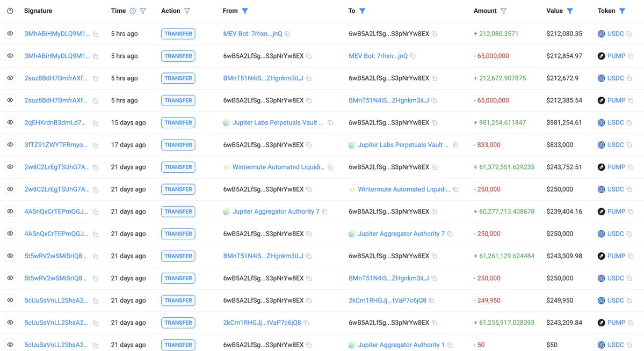Toggle eye icon on the last 5cUuSsVnLL2ShsA2 row

point(10,345)
